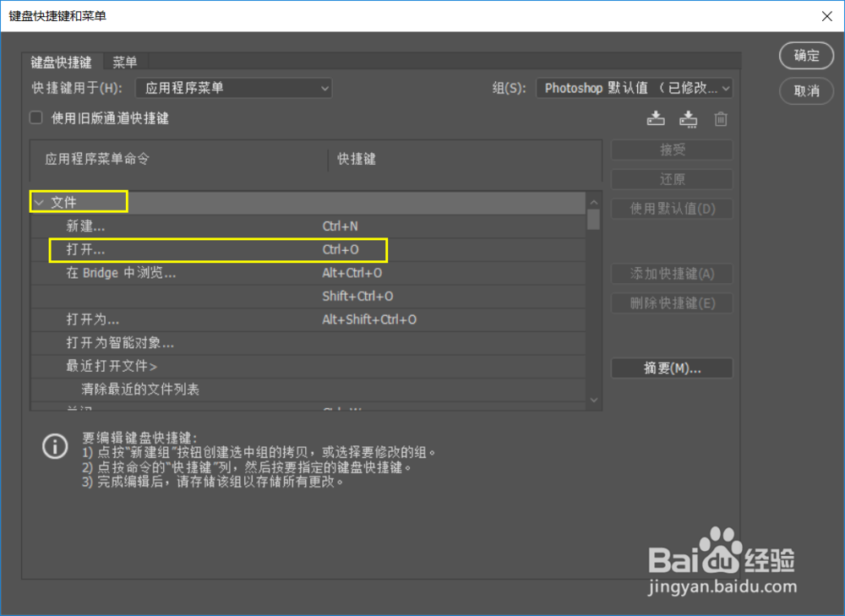Click the 删除快捷键 button

pyautogui.click(x=672, y=303)
